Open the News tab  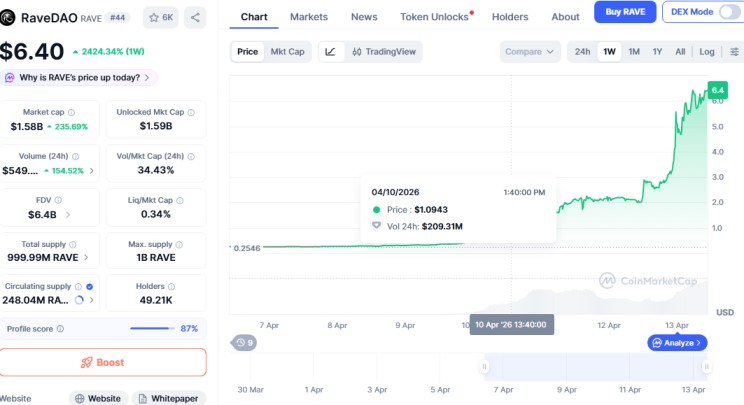pos(364,17)
